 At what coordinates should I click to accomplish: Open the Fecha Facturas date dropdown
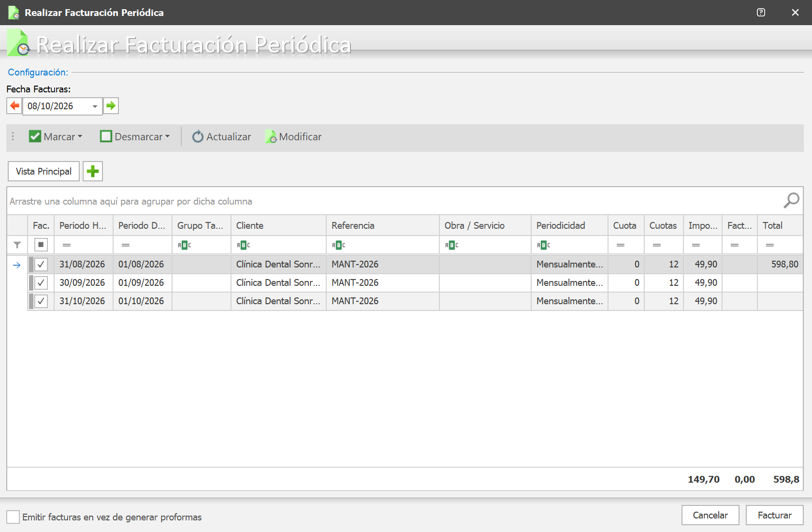click(95, 106)
